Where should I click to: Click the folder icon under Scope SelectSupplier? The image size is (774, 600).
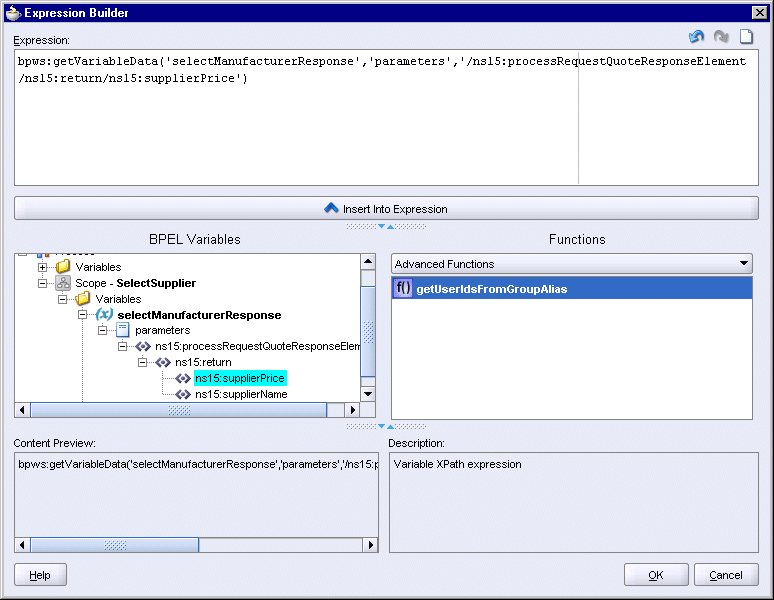coord(83,299)
